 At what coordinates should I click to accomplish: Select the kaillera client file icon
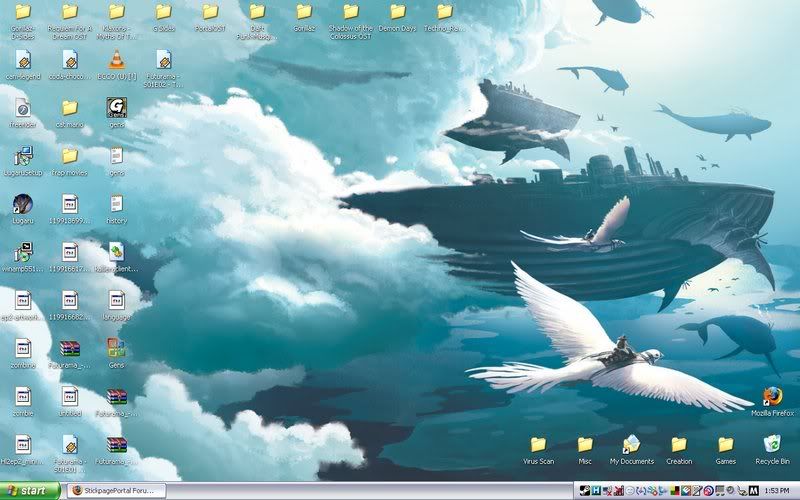click(117, 252)
